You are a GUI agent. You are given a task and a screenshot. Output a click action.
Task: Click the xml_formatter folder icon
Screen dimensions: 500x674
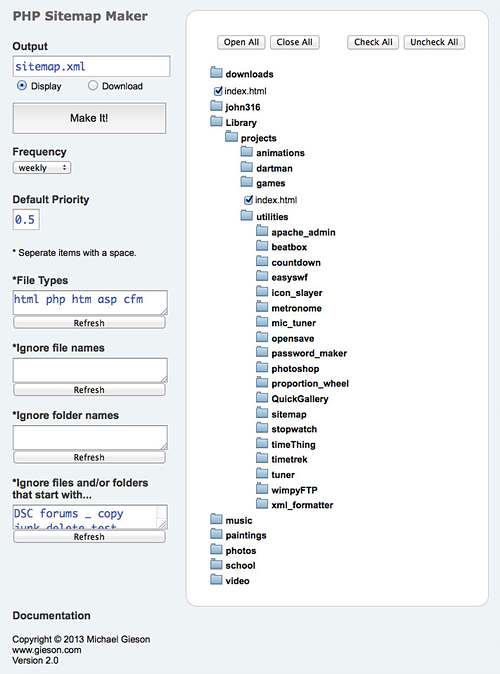point(262,503)
